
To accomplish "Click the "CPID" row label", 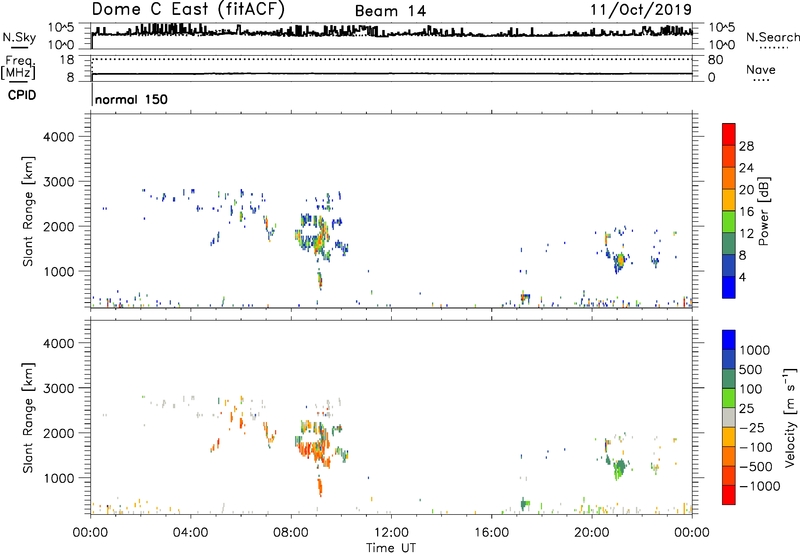I will pyautogui.click(x=21, y=95).
